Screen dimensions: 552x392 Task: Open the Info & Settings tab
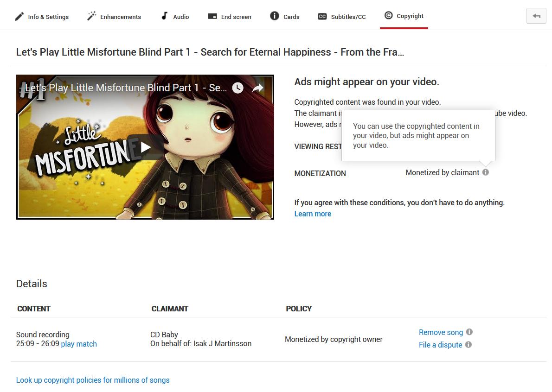pos(42,17)
